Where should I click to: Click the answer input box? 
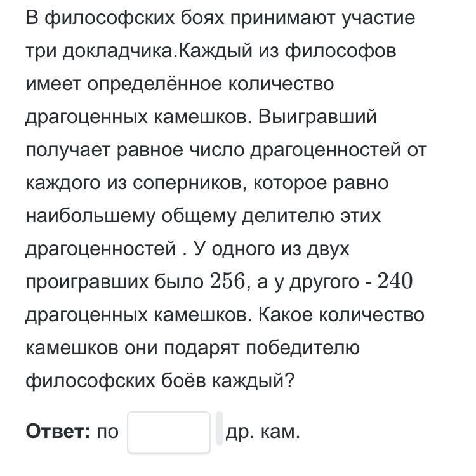[x=168, y=432]
